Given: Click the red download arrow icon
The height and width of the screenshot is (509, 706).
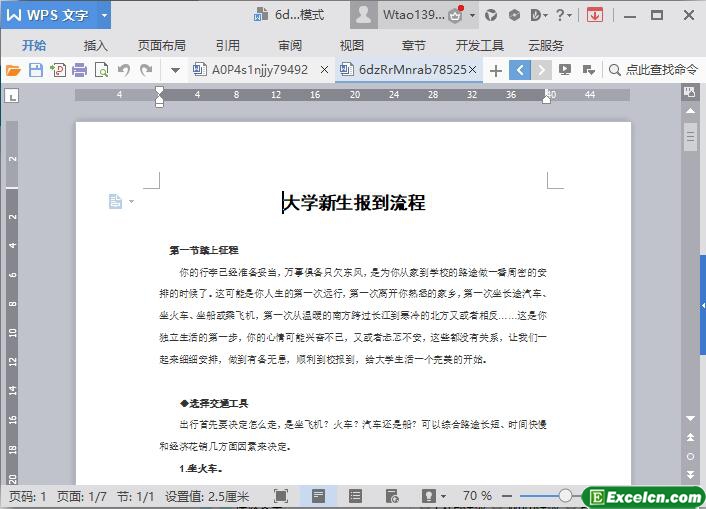Looking at the screenshot, I should pos(595,15).
